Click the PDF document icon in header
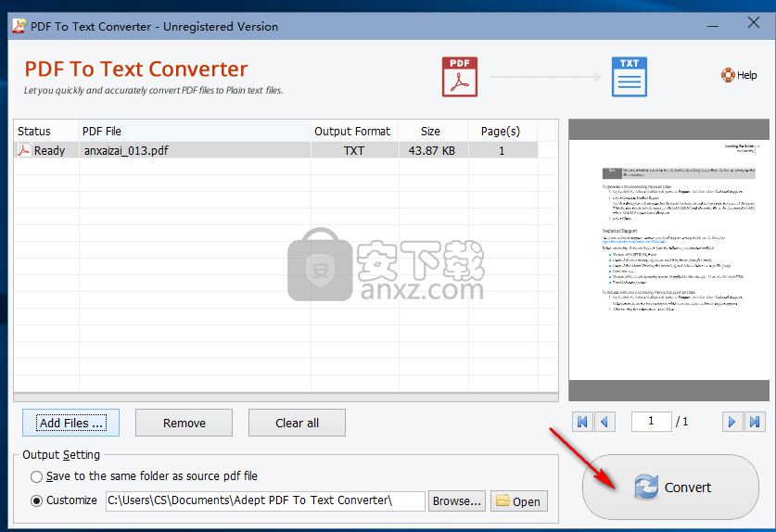The height and width of the screenshot is (532, 776). pyautogui.click(x=460, y=77)
